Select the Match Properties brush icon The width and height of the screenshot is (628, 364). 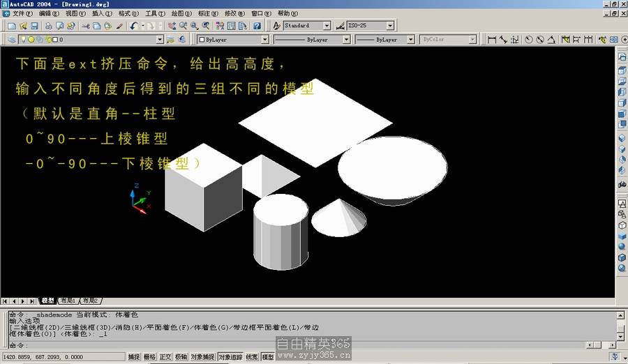(x=119, y=26)
